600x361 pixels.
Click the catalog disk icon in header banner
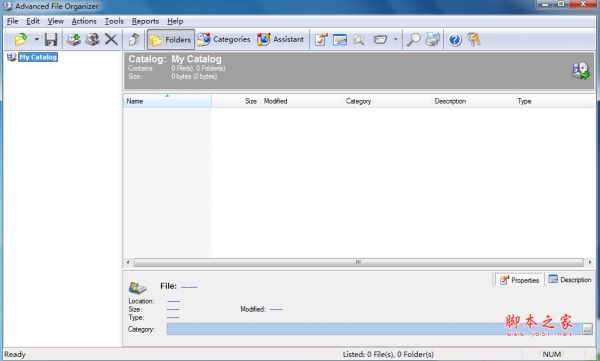(x=580, y=71)
